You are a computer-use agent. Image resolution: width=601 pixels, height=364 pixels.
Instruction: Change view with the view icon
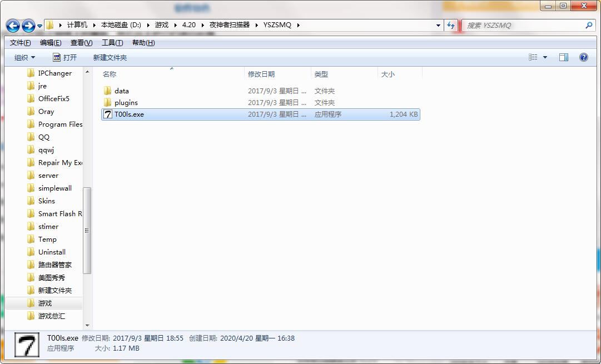pos(533,57)
